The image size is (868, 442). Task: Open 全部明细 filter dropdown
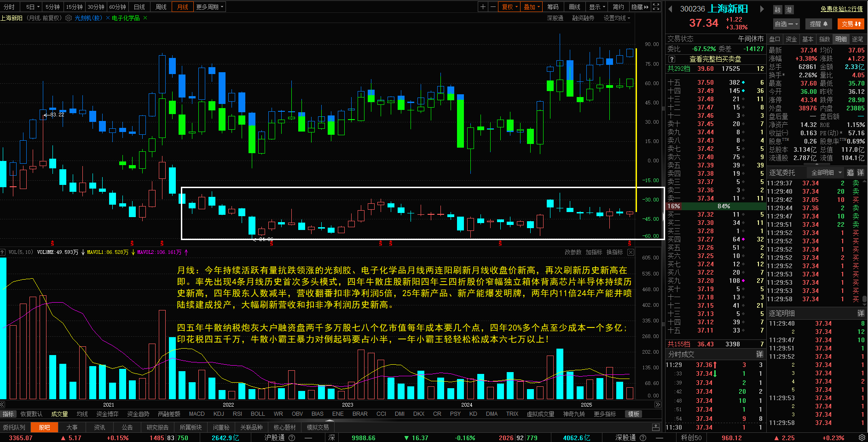pos(826,172)
